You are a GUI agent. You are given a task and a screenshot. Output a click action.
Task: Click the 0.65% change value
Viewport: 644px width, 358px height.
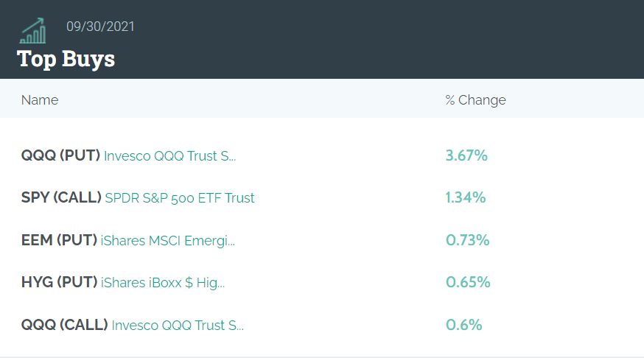[x=468, y=282]
